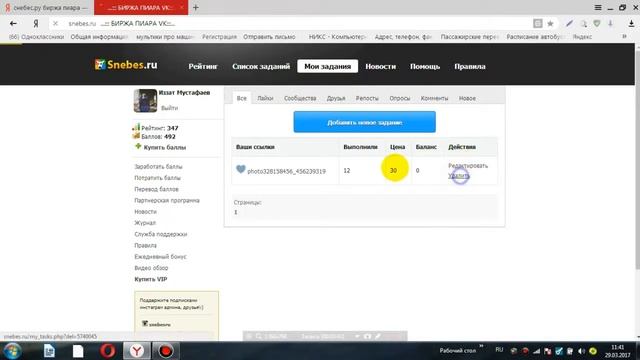The image size is (640, 360).
Task: Open Заработать баллы in the sidebar
Action: point(158,167)
